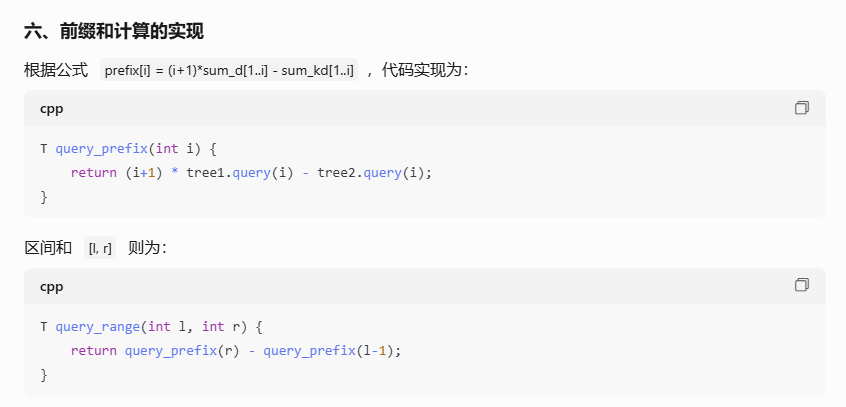Click query_prefix(r) call in second block
Screen dimensions: 846x407
(x=182, y=351)
